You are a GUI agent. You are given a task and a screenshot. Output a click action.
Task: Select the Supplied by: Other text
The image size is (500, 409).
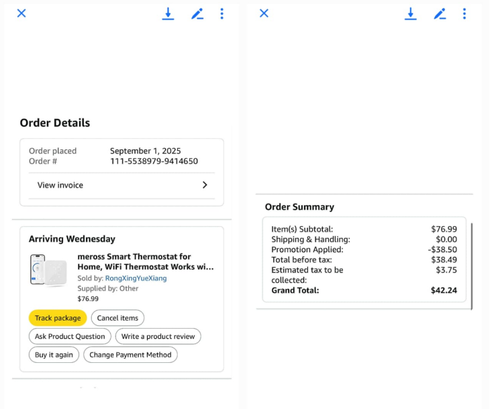click(x=108, y=289)
